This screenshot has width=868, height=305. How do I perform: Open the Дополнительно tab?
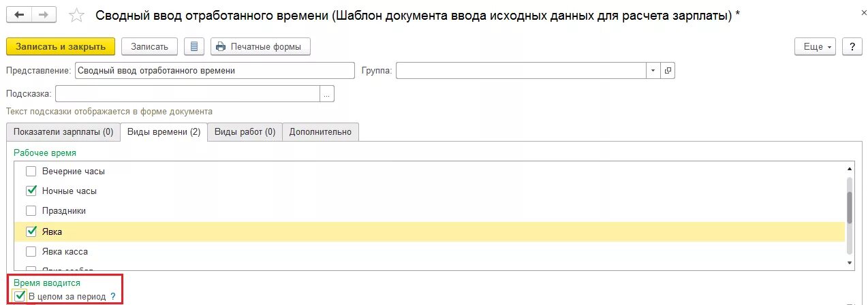click(320, 132)
